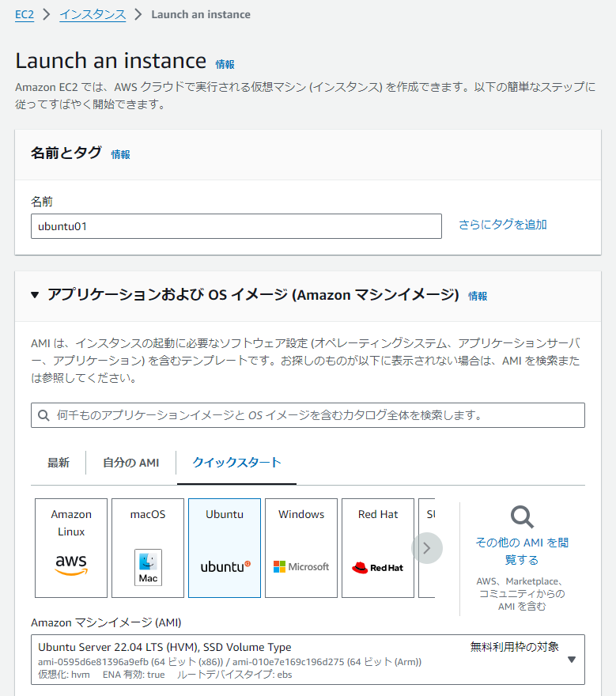Image resolution: width=616 pixels, height=696 pixels.
Task: Open the インスタンス breadcrumb link
Action: [x=93, y=15]
